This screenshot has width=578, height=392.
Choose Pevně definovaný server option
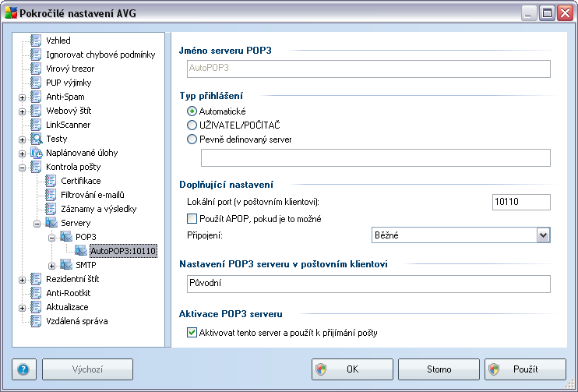click(x=192, y=139)
